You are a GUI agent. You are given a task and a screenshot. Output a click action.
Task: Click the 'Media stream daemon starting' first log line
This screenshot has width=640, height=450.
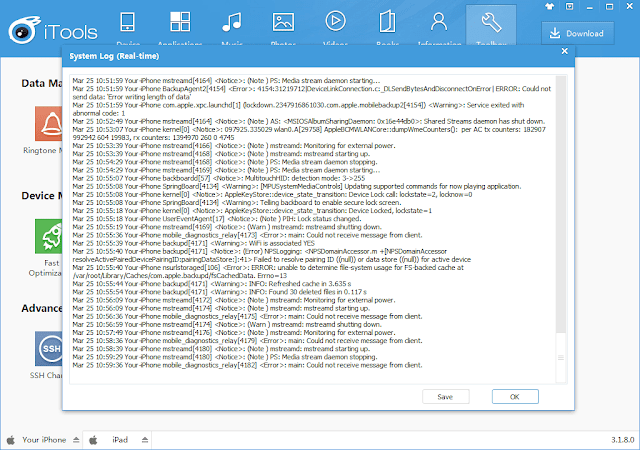226,80
